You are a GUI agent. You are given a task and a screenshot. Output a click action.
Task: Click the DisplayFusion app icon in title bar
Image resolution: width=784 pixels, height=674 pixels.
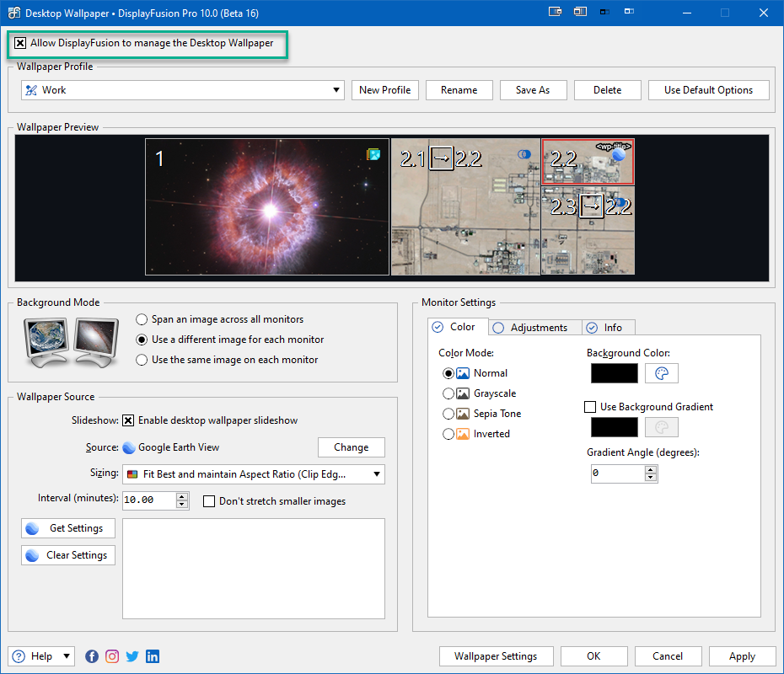[14, 13]
